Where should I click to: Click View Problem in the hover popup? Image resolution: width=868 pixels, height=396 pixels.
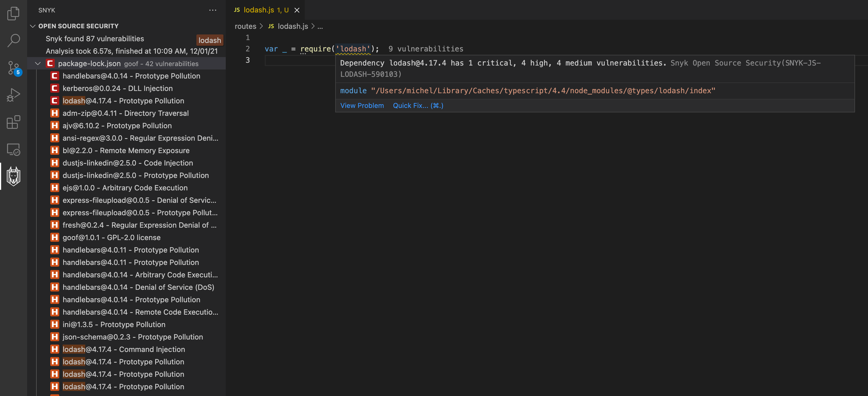pyautogui.click(x=362, y=106)
